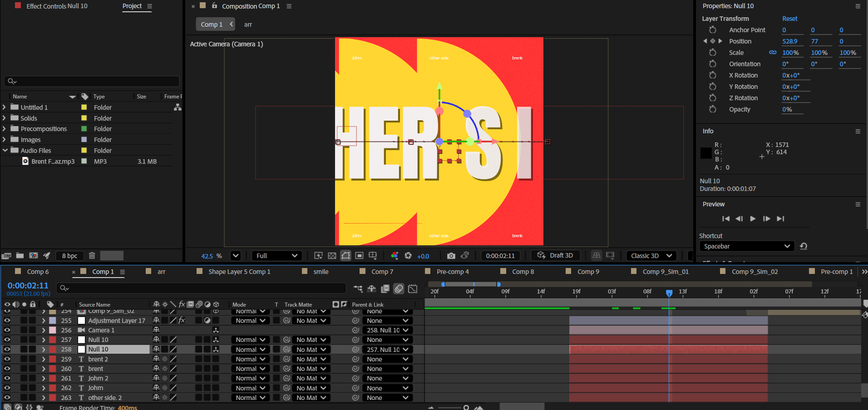Switch to the Project panel tab
868x410 pixels.
pyautogui.click(x=132, y=6)
